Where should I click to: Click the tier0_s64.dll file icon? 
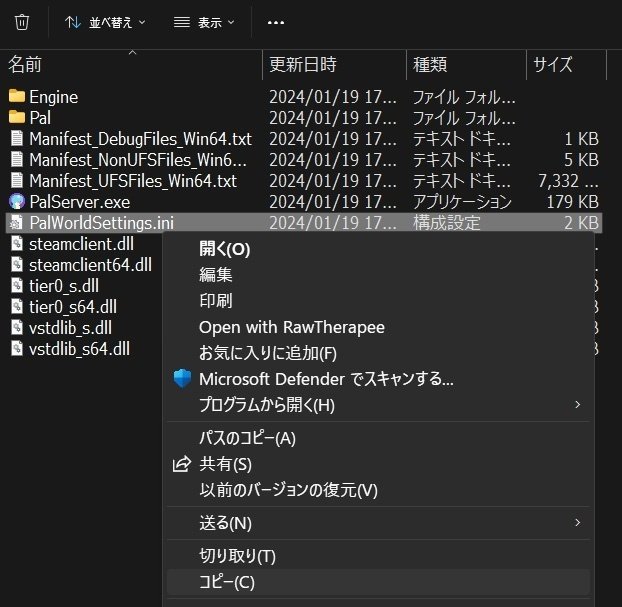[17, 307]
